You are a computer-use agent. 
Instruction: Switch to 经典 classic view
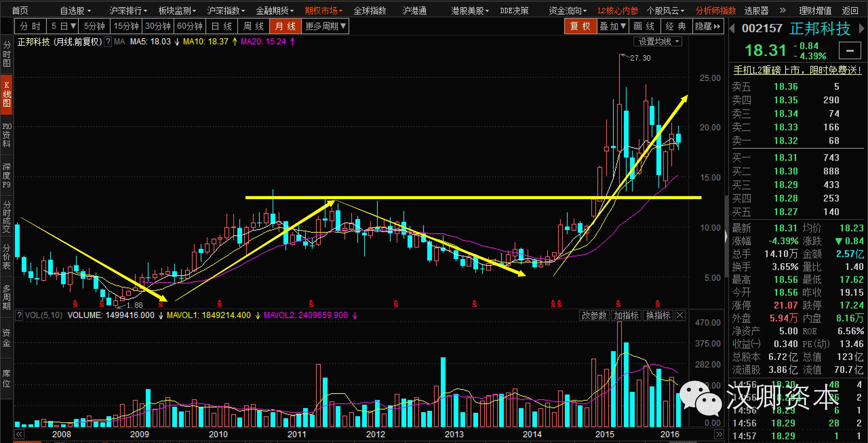(675, 26)
